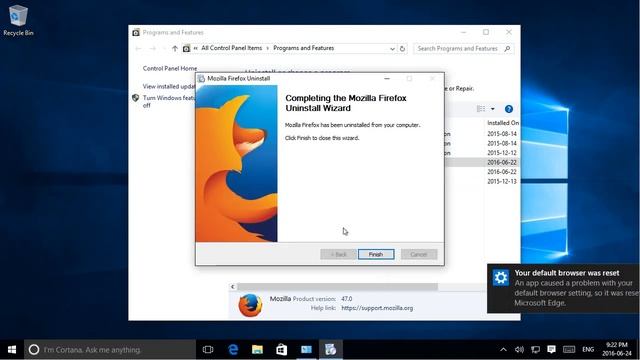
Task: Show hidden system tray icons
Action: 503,349
